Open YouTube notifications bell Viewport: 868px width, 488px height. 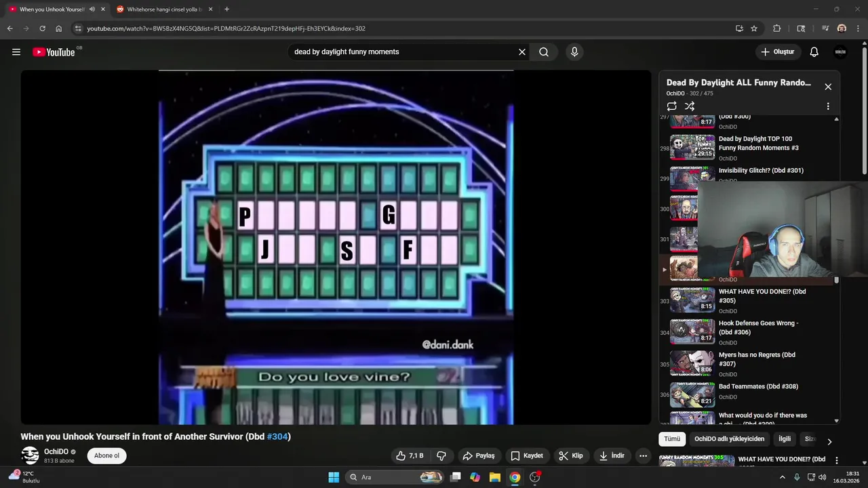point(814,52)
